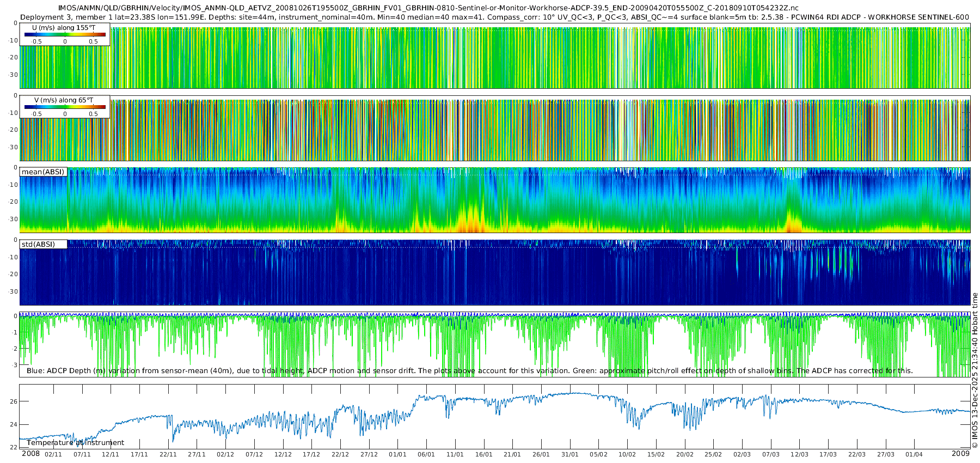Click the 22/11 date tick label
The image size is (980, 463).
(168, 454)
